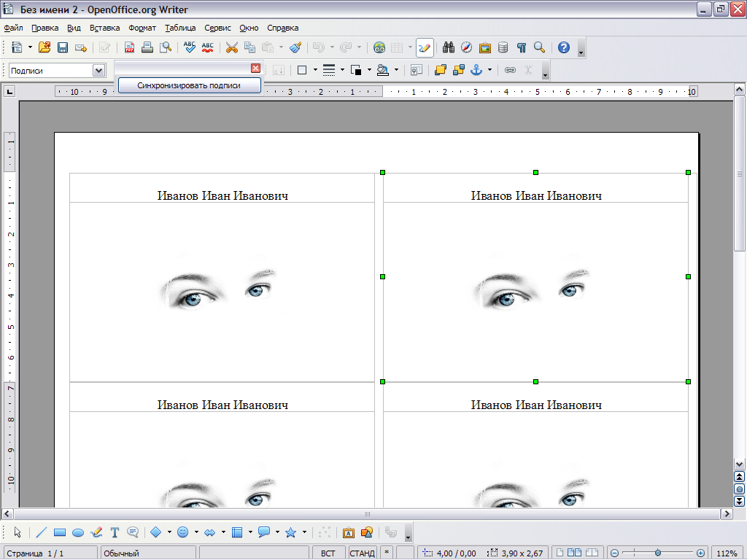Click the New document icon
The width and height of the screenshot is (747, 560).
pyautogui.click(x=18, y=47)
